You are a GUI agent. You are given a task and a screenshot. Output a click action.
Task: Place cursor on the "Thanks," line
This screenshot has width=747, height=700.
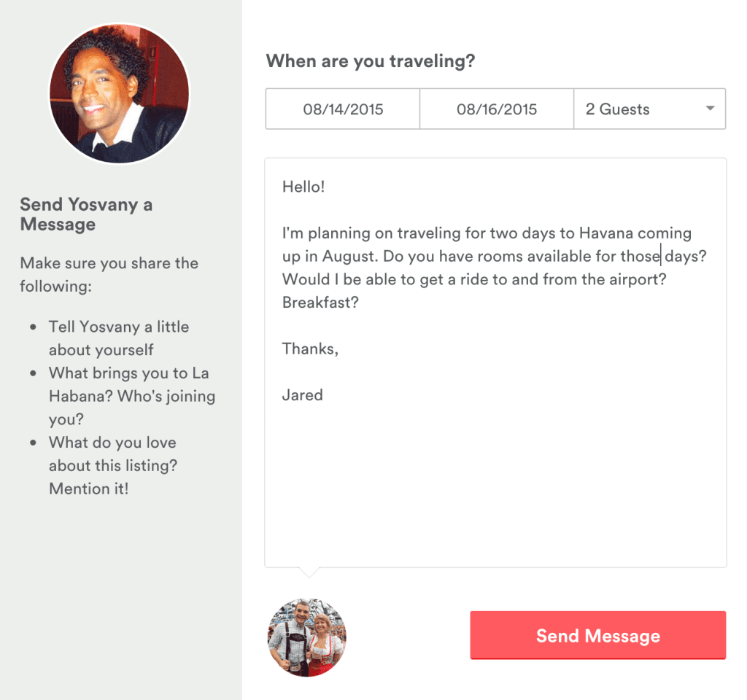(x=310, y=349)
